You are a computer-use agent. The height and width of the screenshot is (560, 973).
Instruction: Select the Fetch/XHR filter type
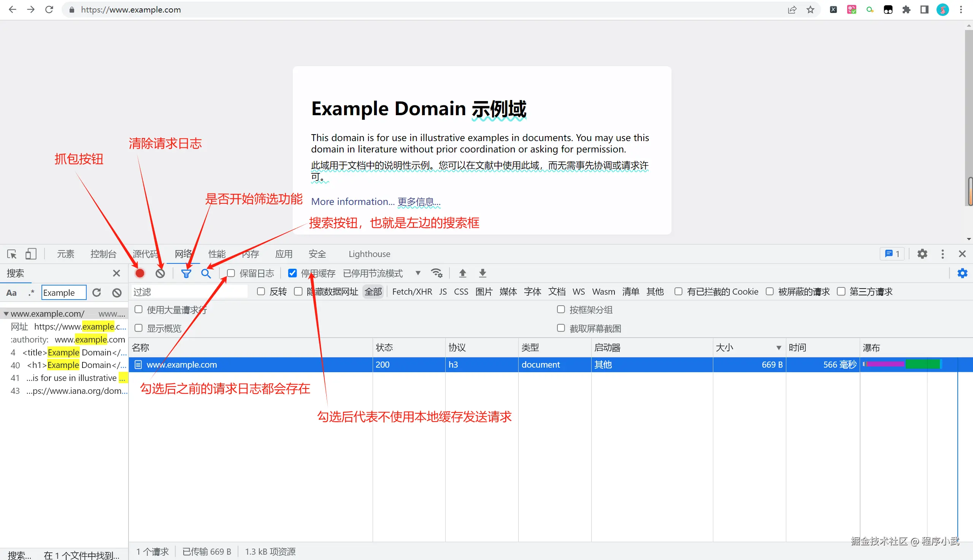coord(412,292)
